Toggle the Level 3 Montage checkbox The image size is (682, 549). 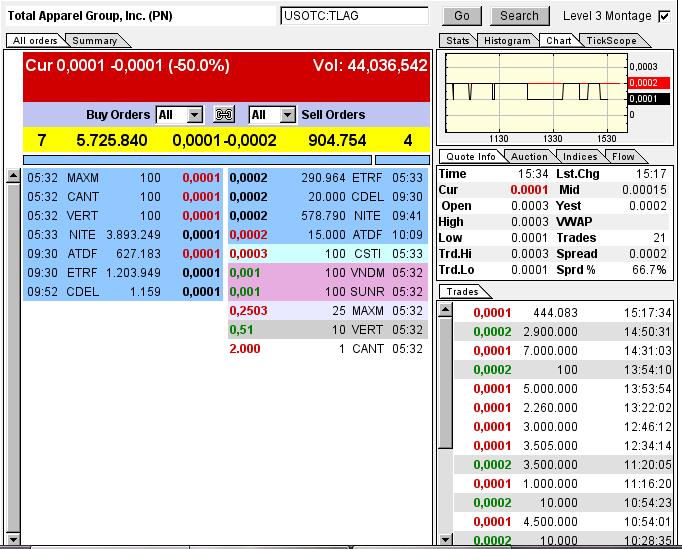click(664, 16)
